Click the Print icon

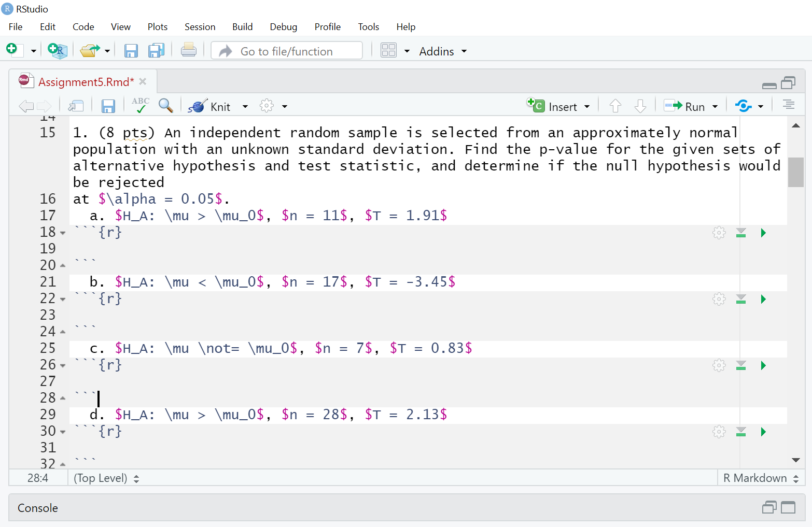coord(189,50)
